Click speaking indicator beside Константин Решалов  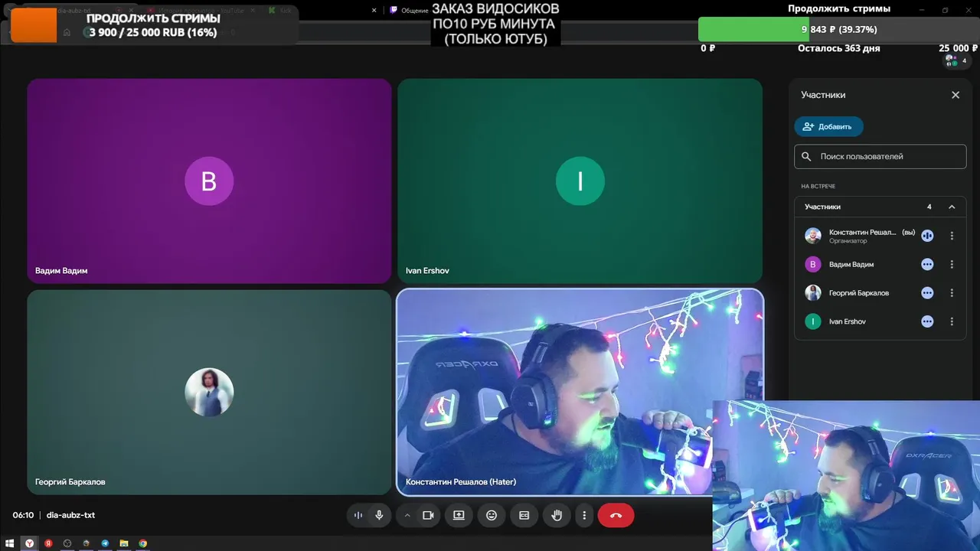(x=927, y=236)
